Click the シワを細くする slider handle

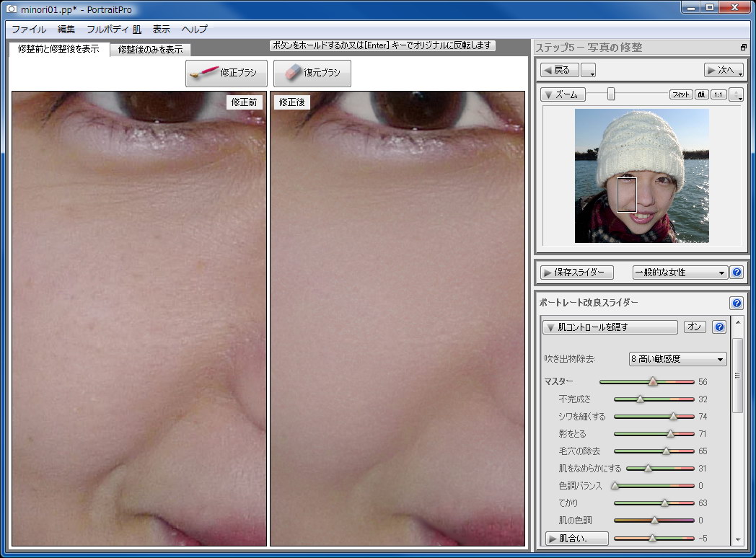coord(673,416)
